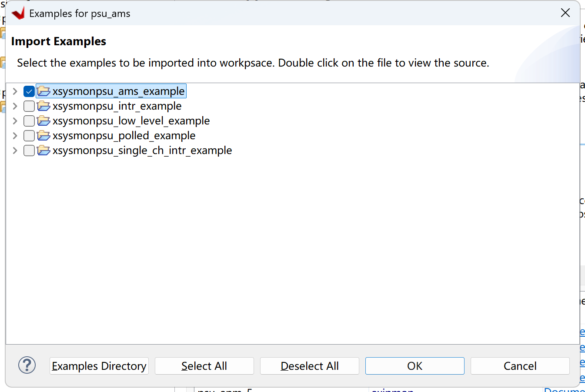Screen dimensions: 585x392
Task: Confirm import with the OK button
Action: (415, 366)
